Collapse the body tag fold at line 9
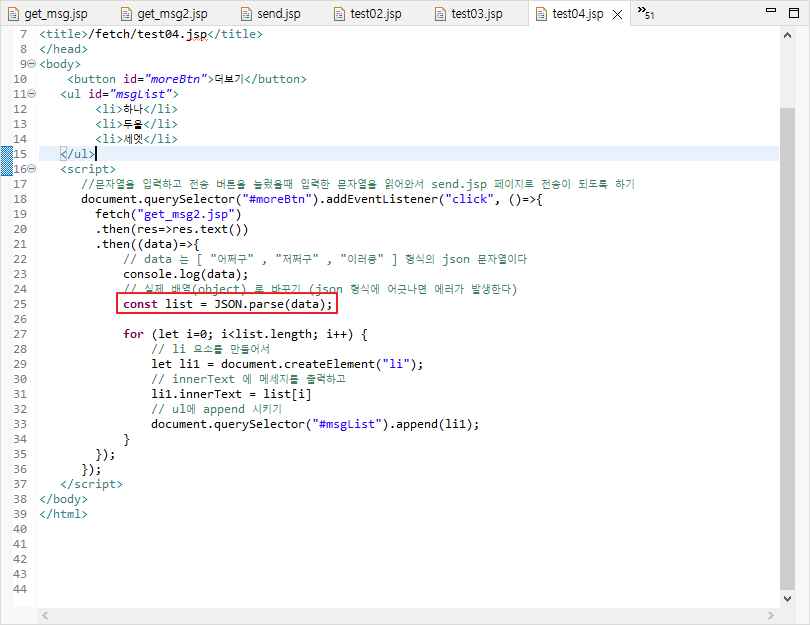Viewport: 810px width, 625px height. pyautogui.click(x=32, y=64)
